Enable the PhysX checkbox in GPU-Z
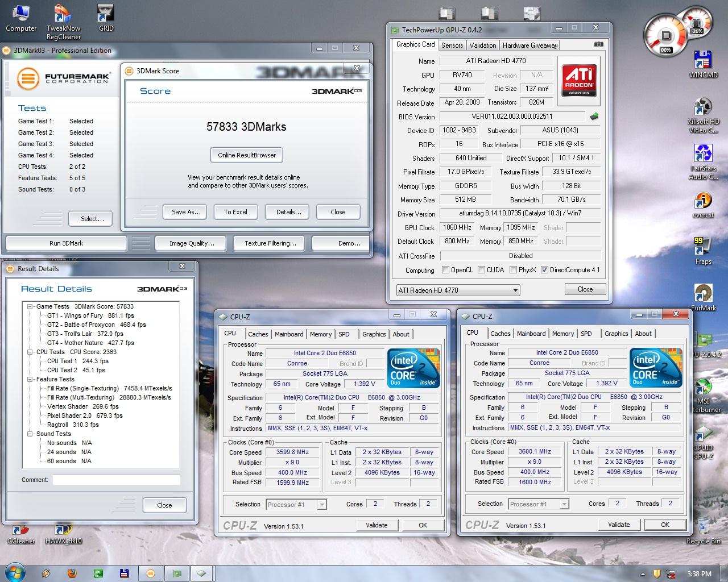Screen dimensions: 728x582 [513, 270]
